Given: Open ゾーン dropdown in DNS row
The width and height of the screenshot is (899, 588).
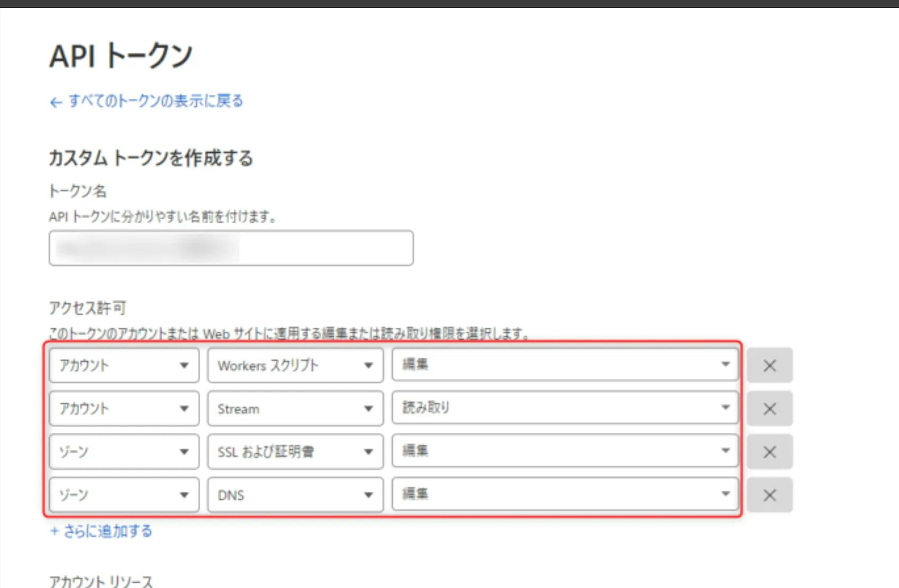Looking at the screenshot, I should pyautogui.click(x=124, y=495).
